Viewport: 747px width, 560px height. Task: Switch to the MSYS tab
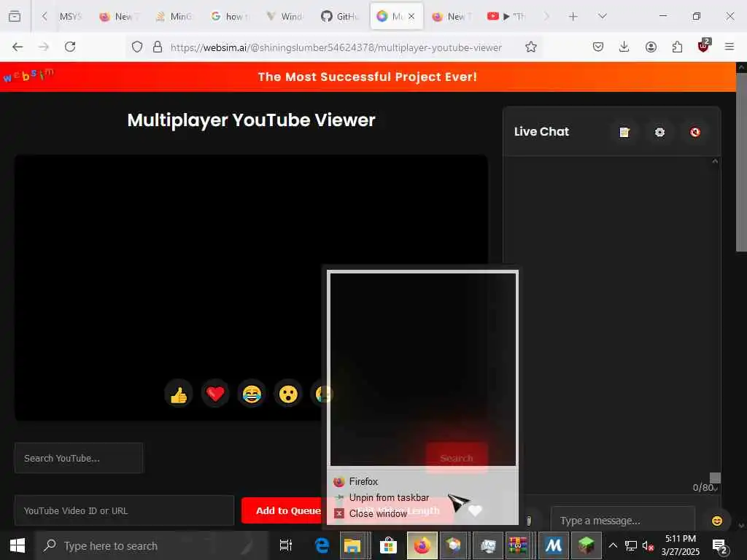[x=71, y=17]
